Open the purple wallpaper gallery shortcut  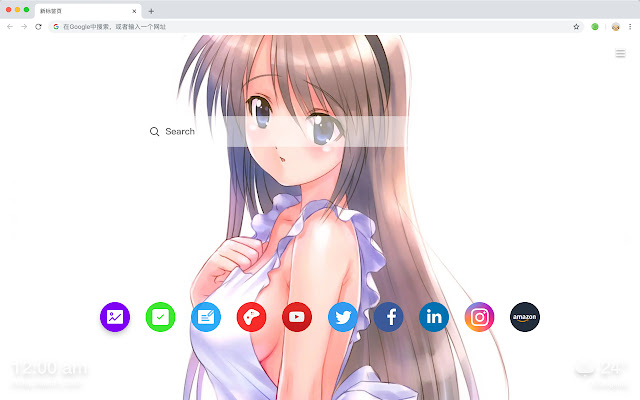tap(115, 317)
